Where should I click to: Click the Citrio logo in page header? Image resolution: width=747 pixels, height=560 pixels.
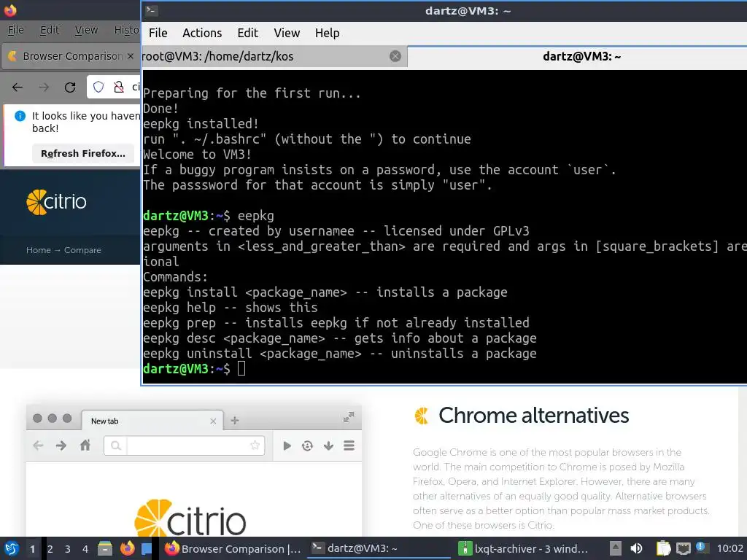(56, 202)
